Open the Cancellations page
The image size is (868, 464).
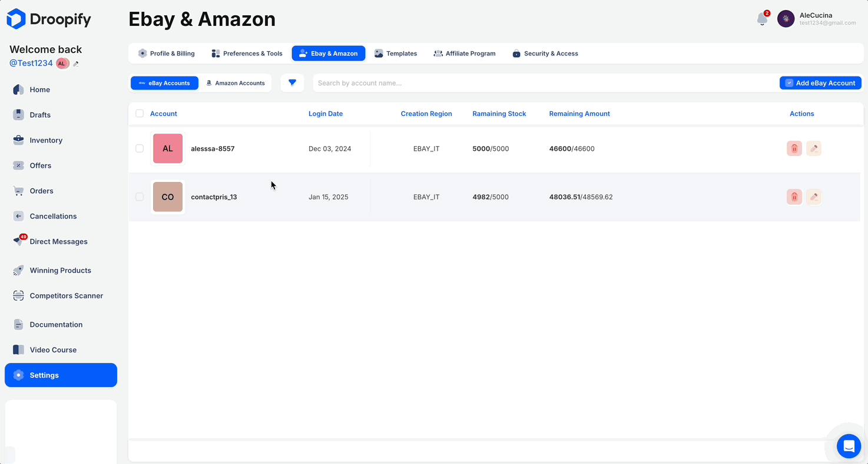pyautogui.click(x=61, y=216)
